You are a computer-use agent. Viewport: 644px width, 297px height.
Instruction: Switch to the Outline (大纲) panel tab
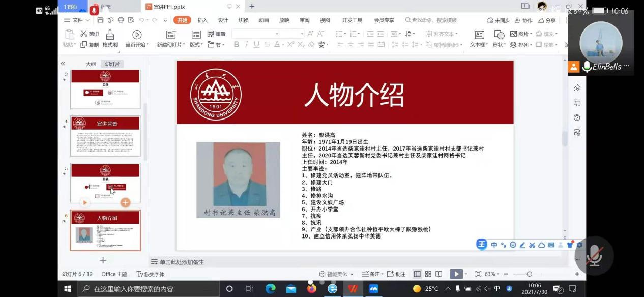pos(91,64)
